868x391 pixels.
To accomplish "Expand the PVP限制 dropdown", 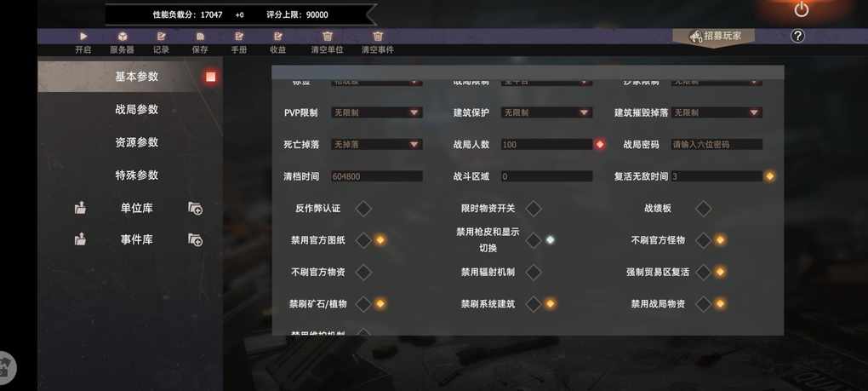I will [x=376, y=112].
